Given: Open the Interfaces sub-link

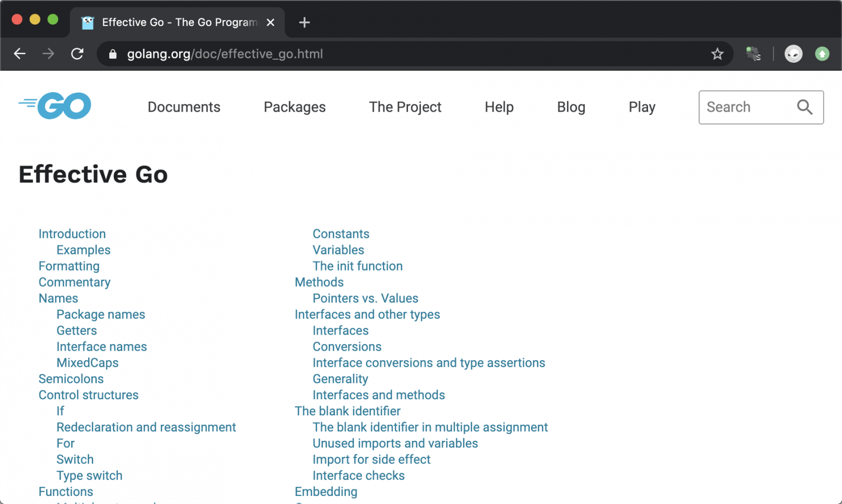Looking at the screenshot, I should [341, 330].
